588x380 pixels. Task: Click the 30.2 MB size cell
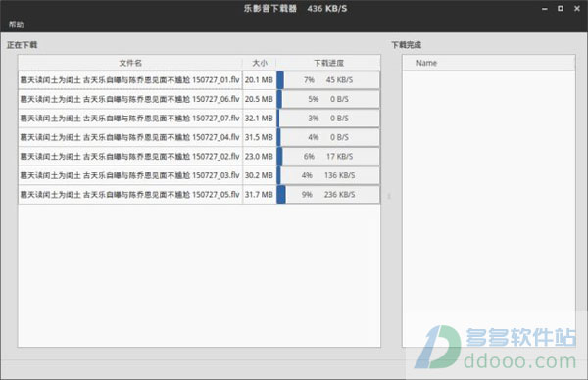point(259,175)
